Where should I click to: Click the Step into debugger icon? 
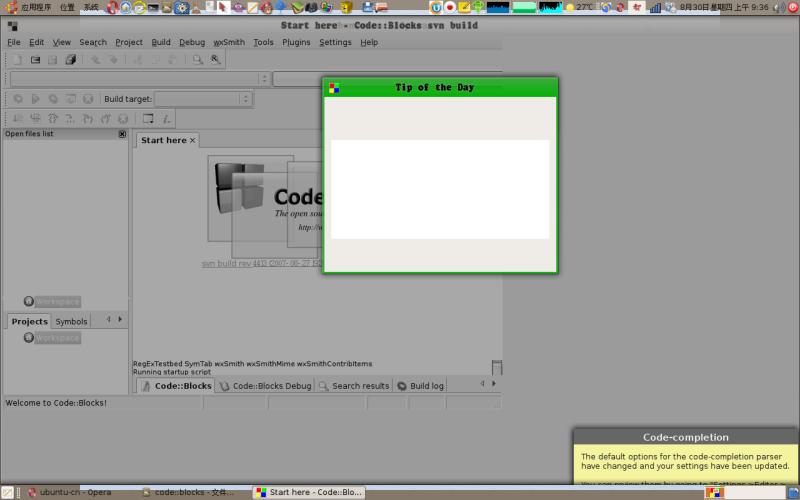(x=88, y=118)
